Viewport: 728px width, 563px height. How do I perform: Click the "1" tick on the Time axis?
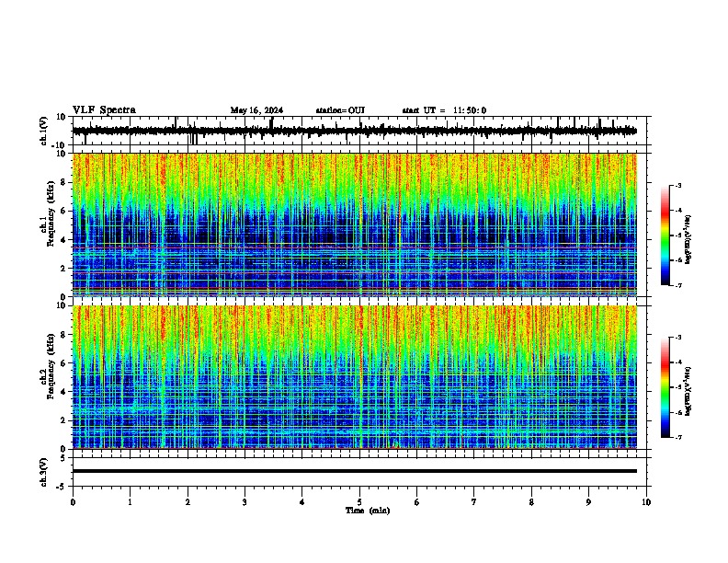click(130, 502)
